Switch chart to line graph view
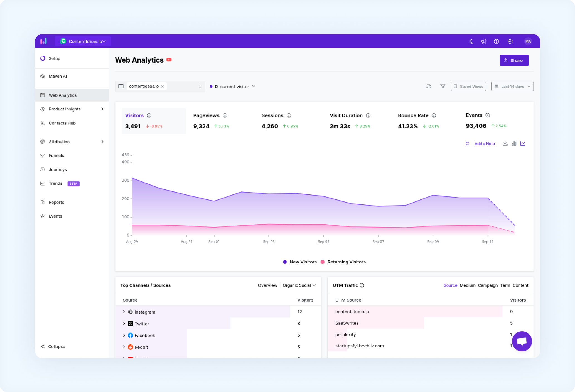Screen dimensions: 575x392 [523, 144]
